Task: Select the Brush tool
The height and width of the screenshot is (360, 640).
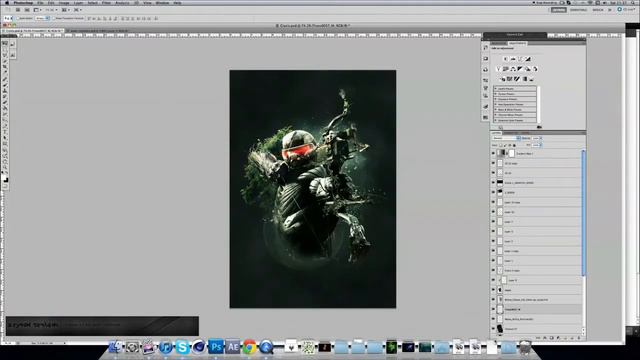Action: pyautogui.click(x=5, y=84)
